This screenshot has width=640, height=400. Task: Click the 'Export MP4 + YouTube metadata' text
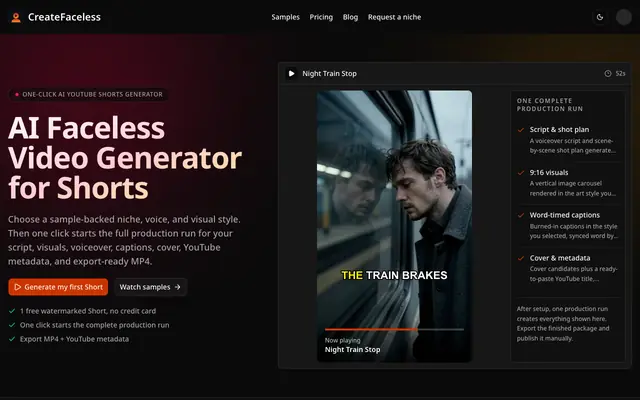74,339
